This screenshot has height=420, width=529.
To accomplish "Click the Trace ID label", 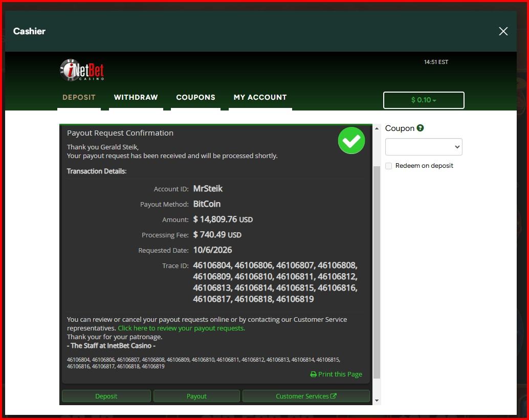I will (175, 266).
